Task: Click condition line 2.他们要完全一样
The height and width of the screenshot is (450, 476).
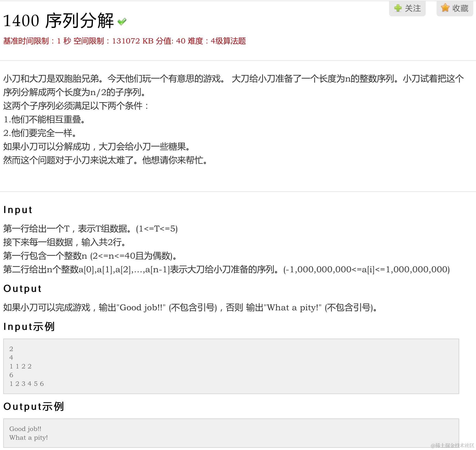Action: [x=40, y=133]
